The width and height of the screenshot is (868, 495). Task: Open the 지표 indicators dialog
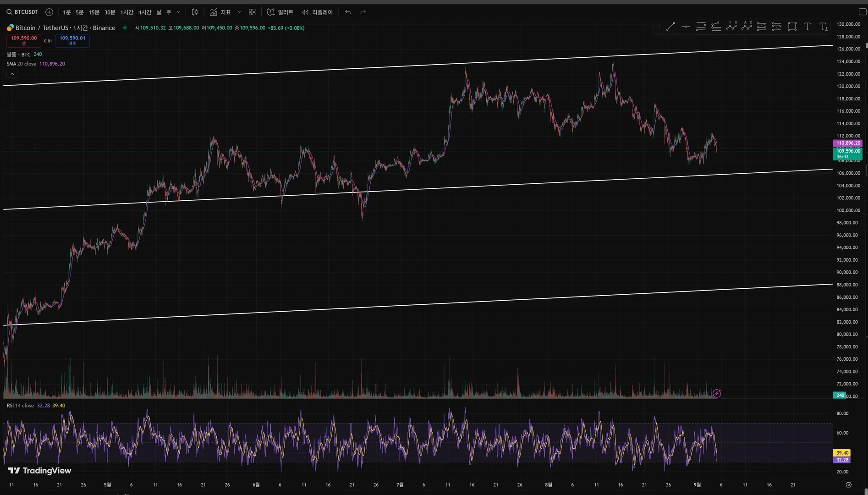(x=220, y=12)
